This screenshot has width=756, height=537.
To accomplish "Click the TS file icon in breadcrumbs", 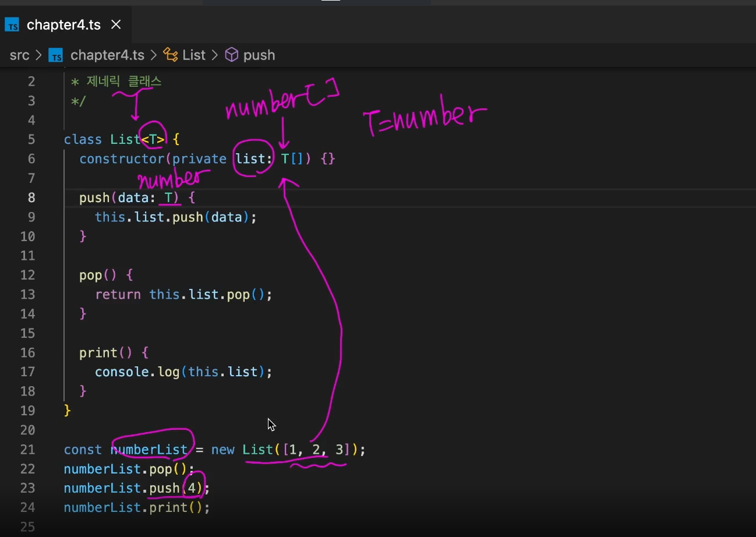I will pyautogui.click(x=56, y=55).
